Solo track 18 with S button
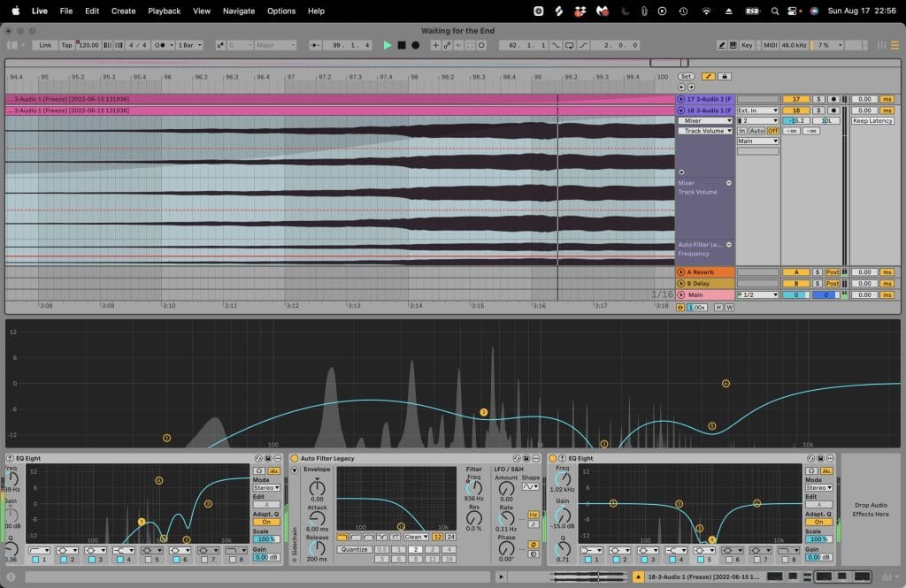Viewport: 906px width, 588px height. point(818,111)
